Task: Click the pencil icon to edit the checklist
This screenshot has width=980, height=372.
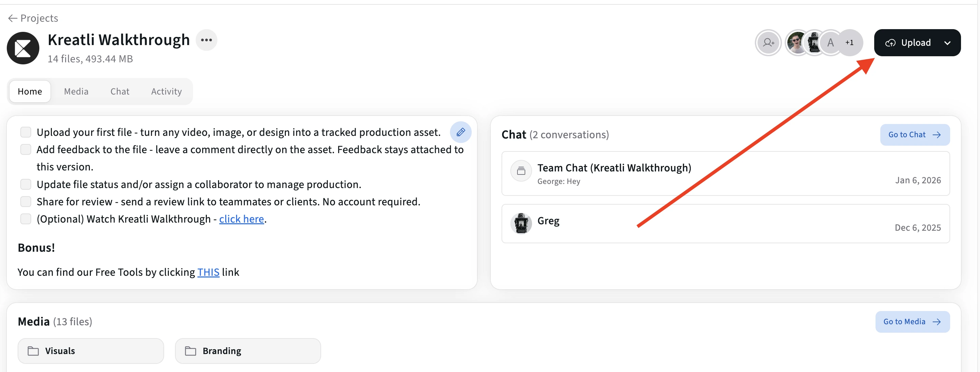Action: point(461,132)
